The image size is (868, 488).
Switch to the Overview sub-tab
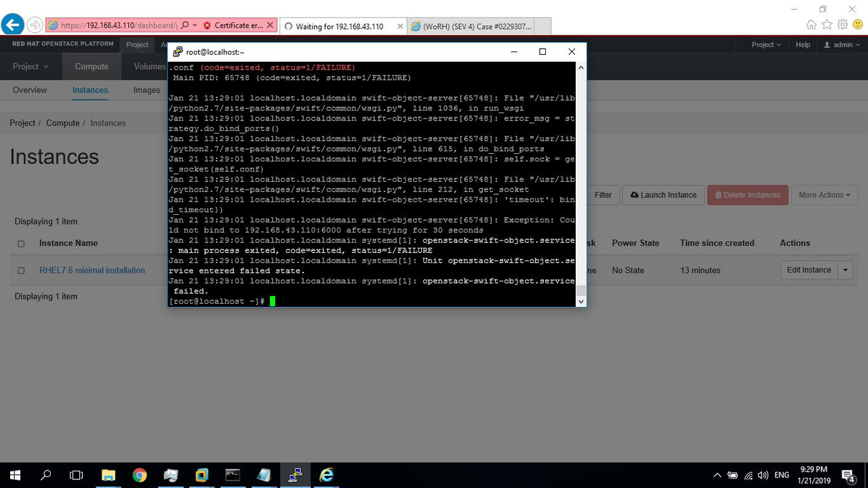point(30,90)
